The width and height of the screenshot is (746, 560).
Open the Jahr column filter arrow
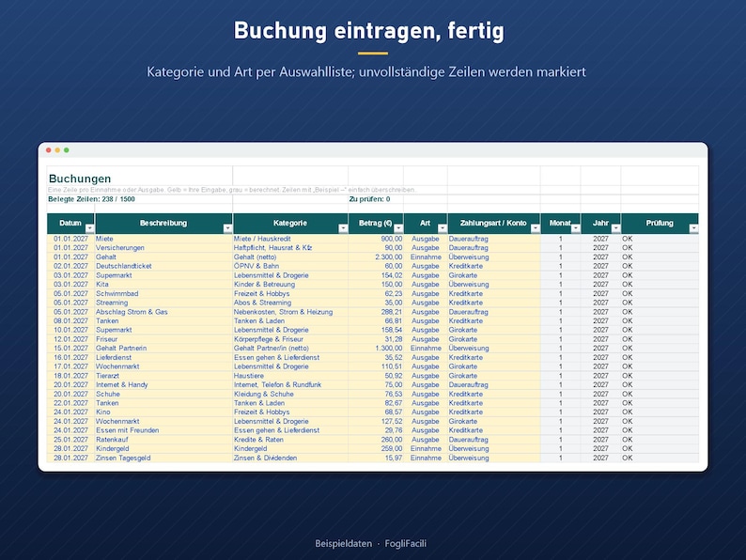click(x=615, y=229)
